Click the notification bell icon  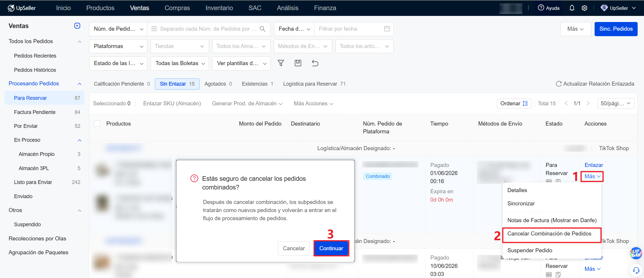(572, 8)
